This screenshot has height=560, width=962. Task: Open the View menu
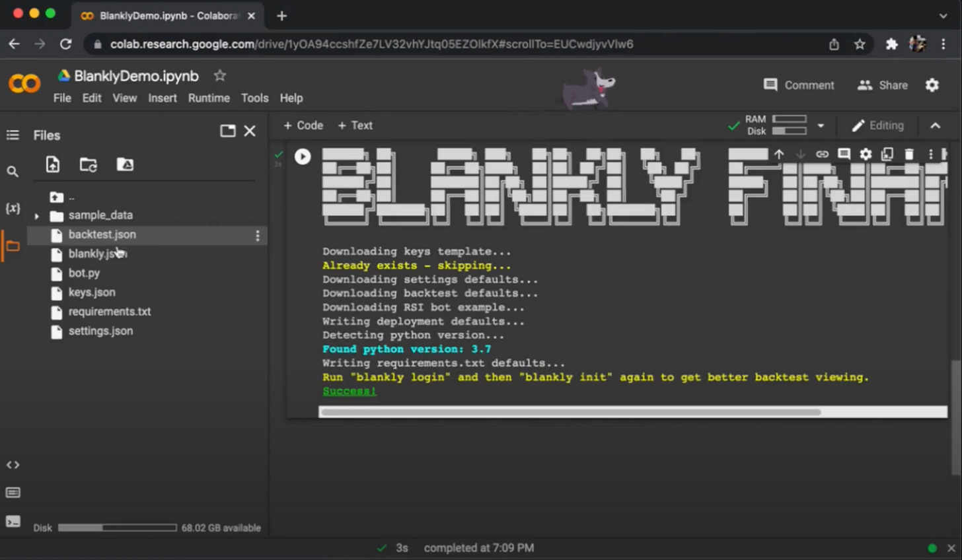click(x=124, y=98)
